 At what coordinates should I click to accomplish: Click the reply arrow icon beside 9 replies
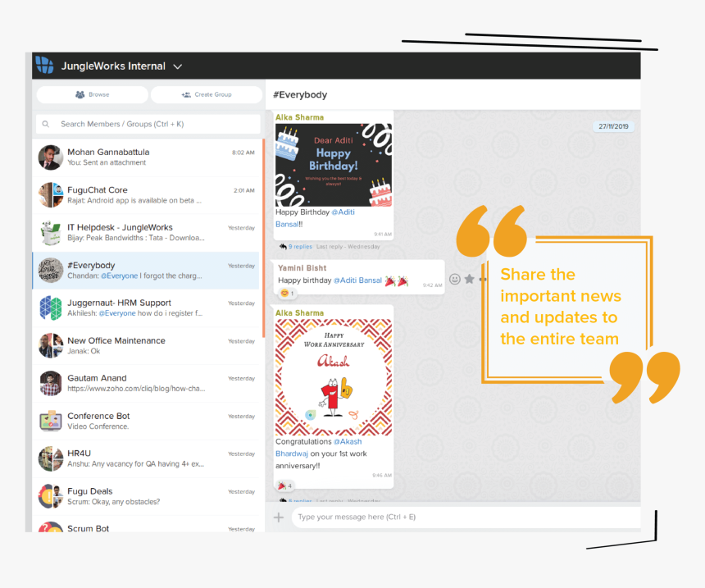point(283,247)
